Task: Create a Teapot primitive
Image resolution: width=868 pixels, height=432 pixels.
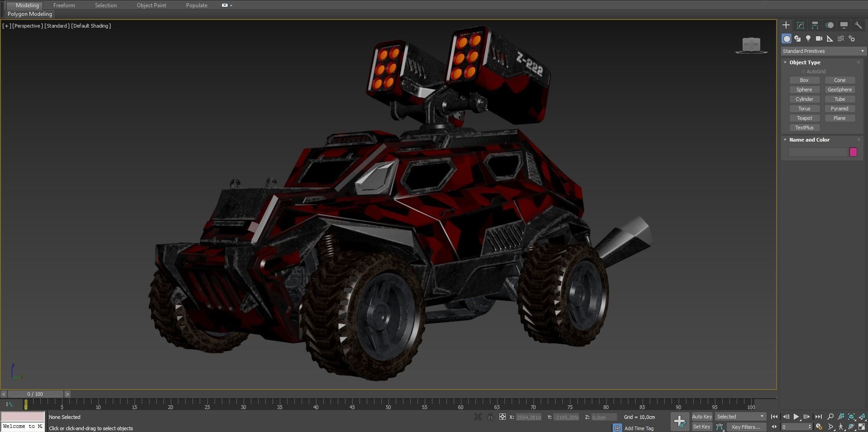Action: (804, 118)
